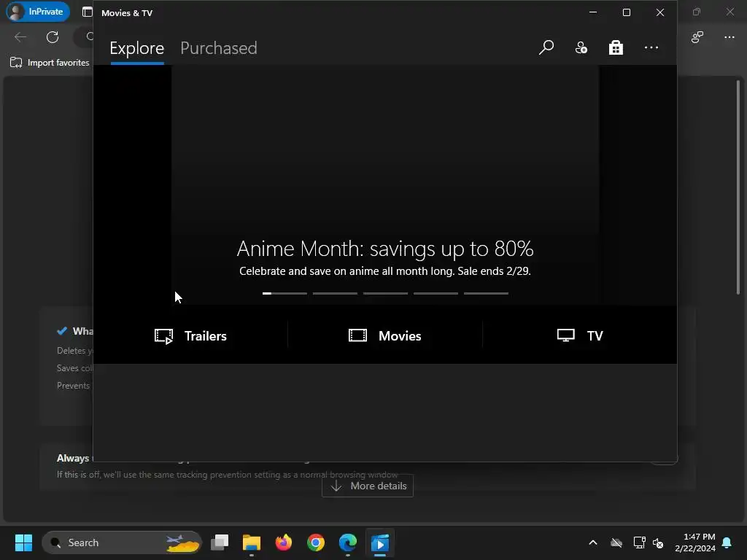Image resolution: width=747 pixels, height=560 pixels.
Task: Click the OneDrive cloud tray icon
Action: (x=616, y=542)
